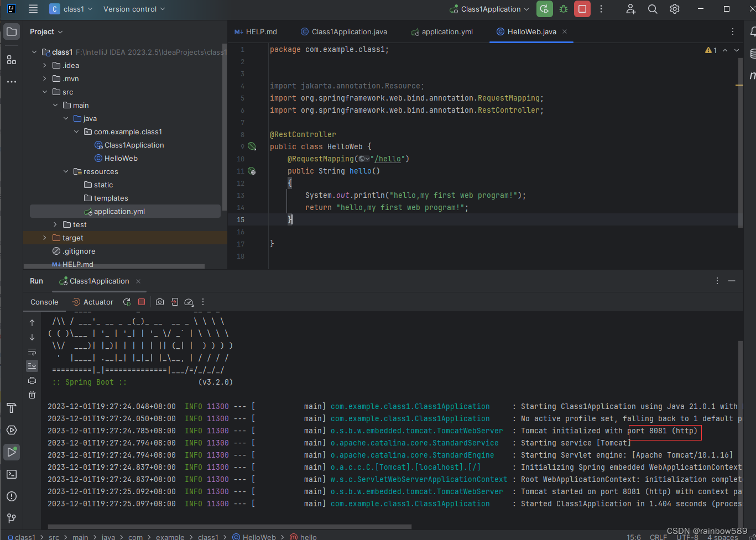Screen dimensions: 756x540
Task: Open the Run tool window icon
Action: [12, 452]
